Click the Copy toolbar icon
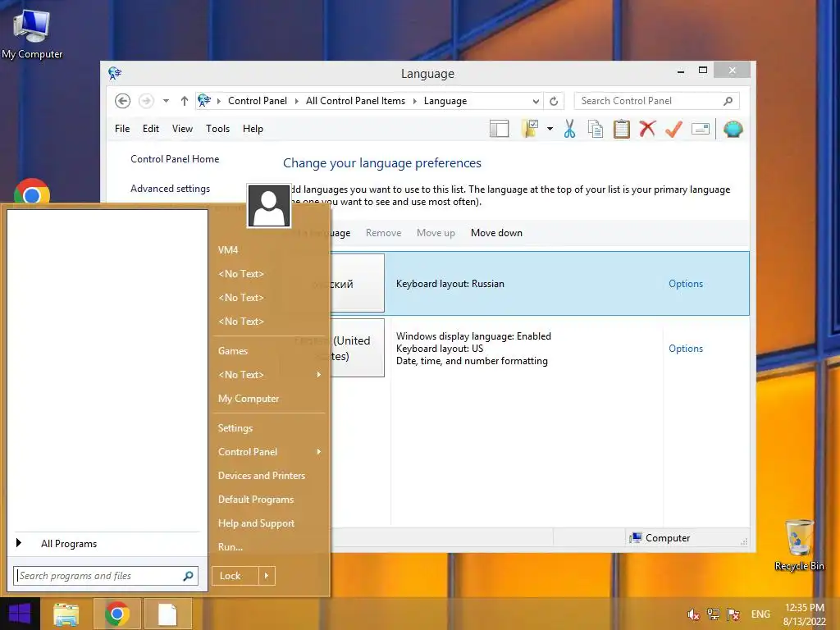Screen dimensions: 840x630 click(x=596, y=129)
